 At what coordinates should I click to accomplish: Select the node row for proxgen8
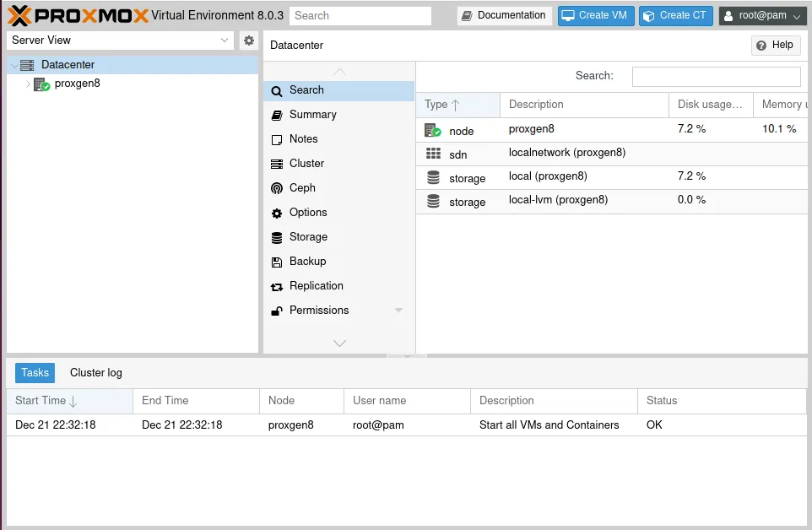549,129
